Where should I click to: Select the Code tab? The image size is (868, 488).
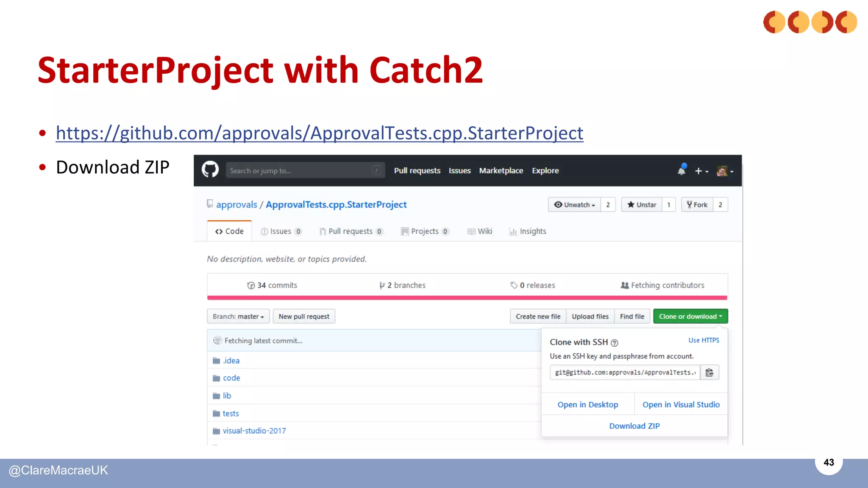(x=229, y=231)
